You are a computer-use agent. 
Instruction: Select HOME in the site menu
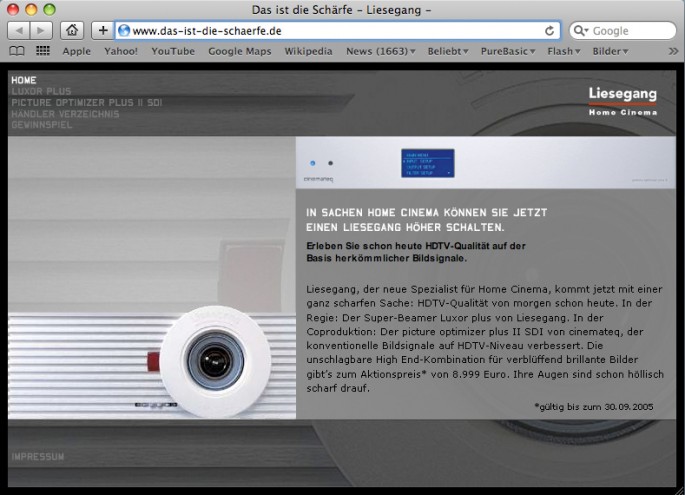24,80
